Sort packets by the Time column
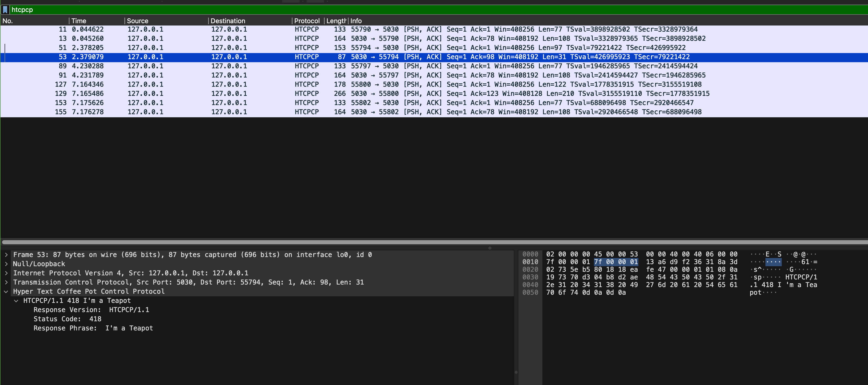The image size is (868, 385). click(79, 21)
